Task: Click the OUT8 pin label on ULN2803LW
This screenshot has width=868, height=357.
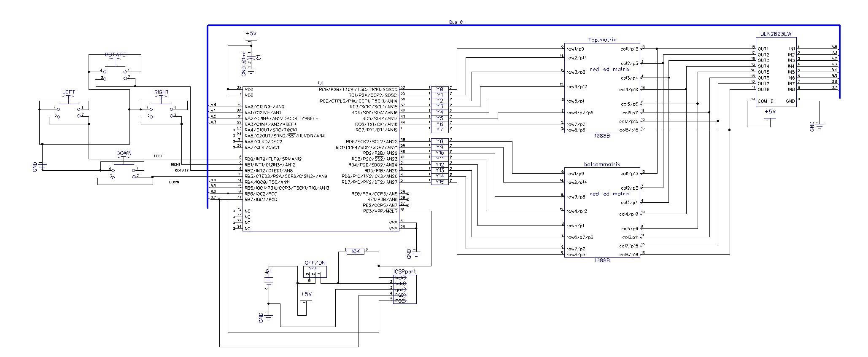Action: coord(763,89)
